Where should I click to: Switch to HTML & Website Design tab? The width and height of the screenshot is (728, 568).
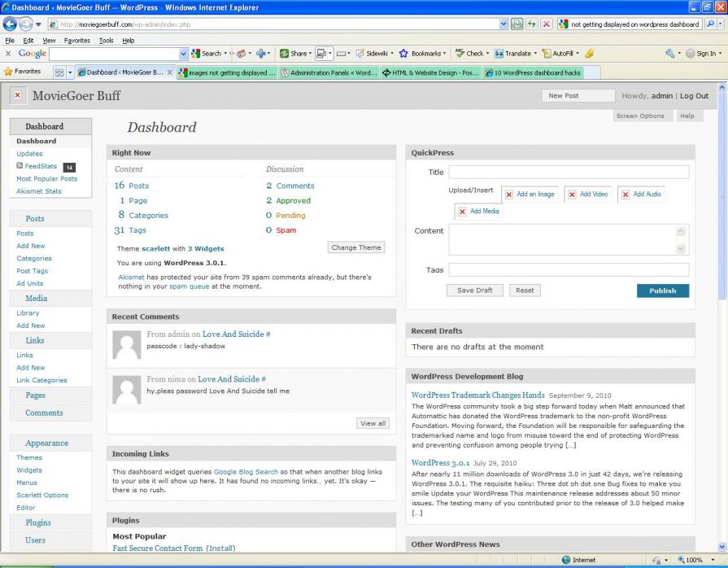coord(430,72)
